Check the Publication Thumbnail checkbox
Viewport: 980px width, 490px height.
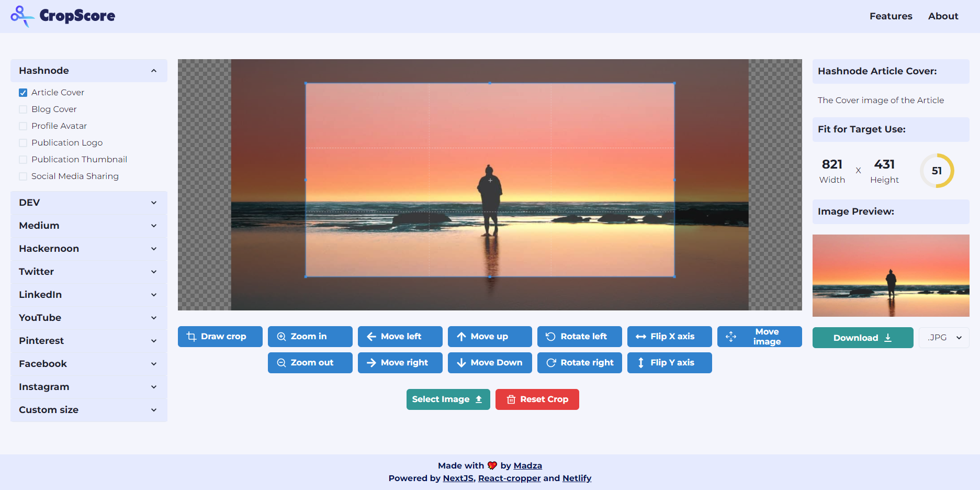pos(23,160)
